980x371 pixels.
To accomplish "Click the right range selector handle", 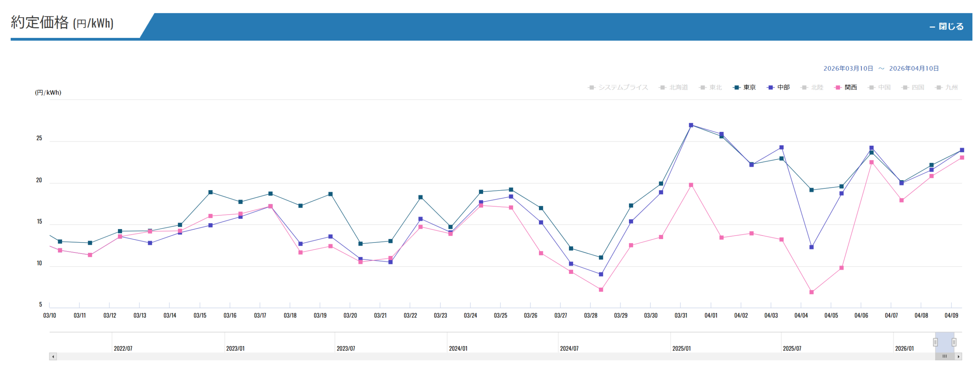I will [x=954, y=342].
